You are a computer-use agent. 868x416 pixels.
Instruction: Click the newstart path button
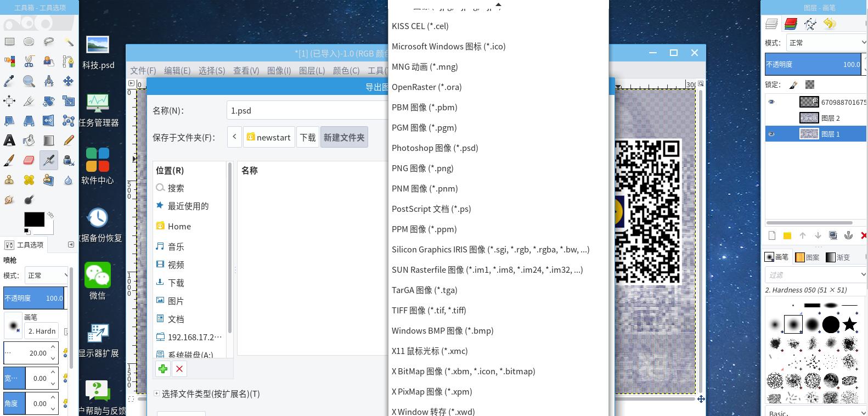click(x=269, y=137)
